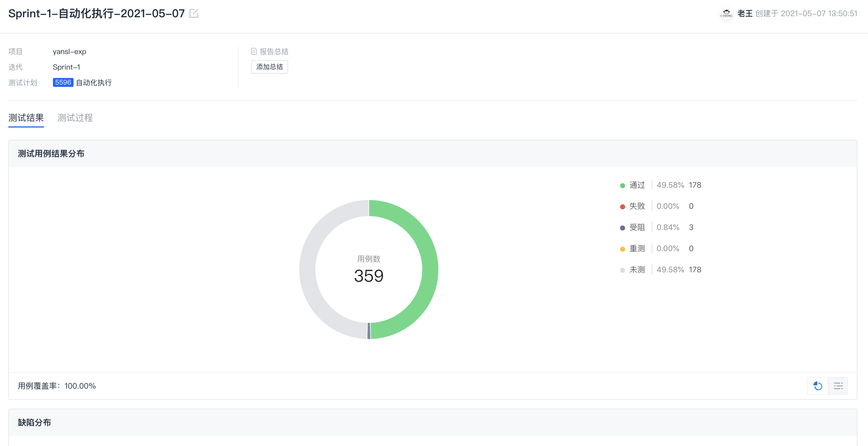Click the 缺陷分布 panel header
868x446 pixels.
tap(433, 422)
